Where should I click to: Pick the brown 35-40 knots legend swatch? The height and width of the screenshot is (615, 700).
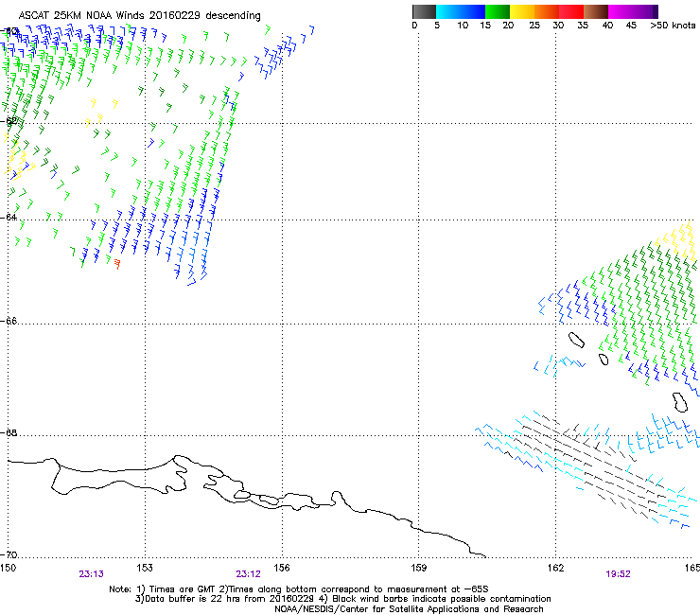[596, 11]
